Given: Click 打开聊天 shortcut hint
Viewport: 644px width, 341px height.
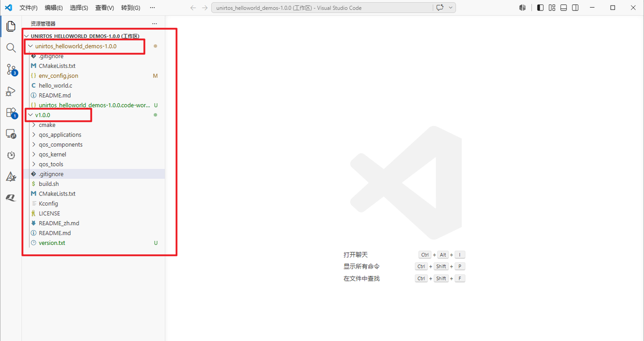Looking at the screenshot, I should 356,255.
